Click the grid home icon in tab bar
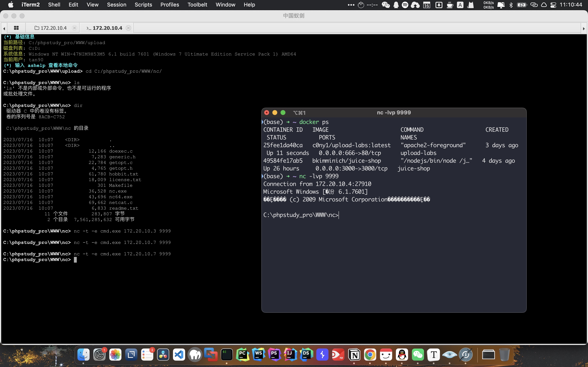 click(x=16, y=28)
